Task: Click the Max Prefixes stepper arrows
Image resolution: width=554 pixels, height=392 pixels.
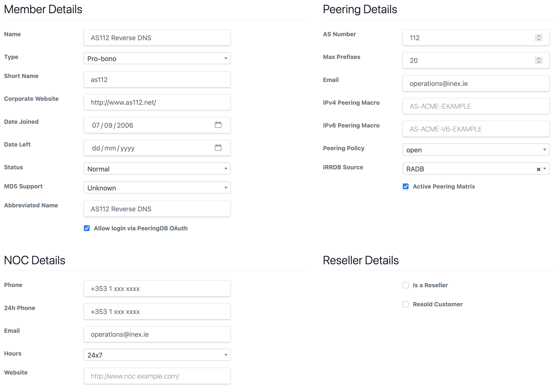Action: (x=538, y=60)
